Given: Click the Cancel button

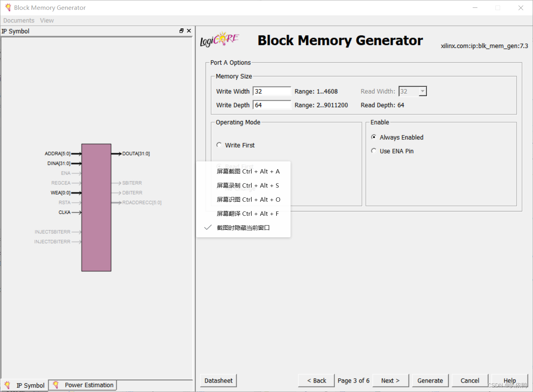Looking at the screenshot, I should point(470,381).
